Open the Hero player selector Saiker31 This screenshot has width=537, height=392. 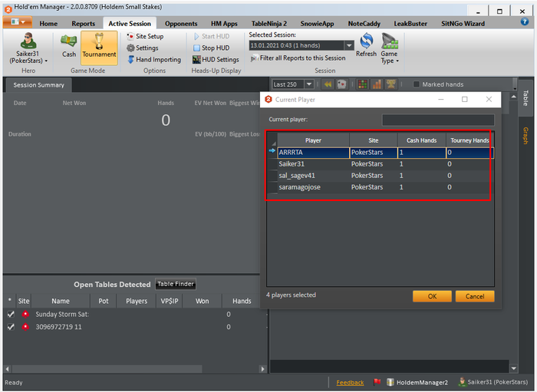point(28,48)
